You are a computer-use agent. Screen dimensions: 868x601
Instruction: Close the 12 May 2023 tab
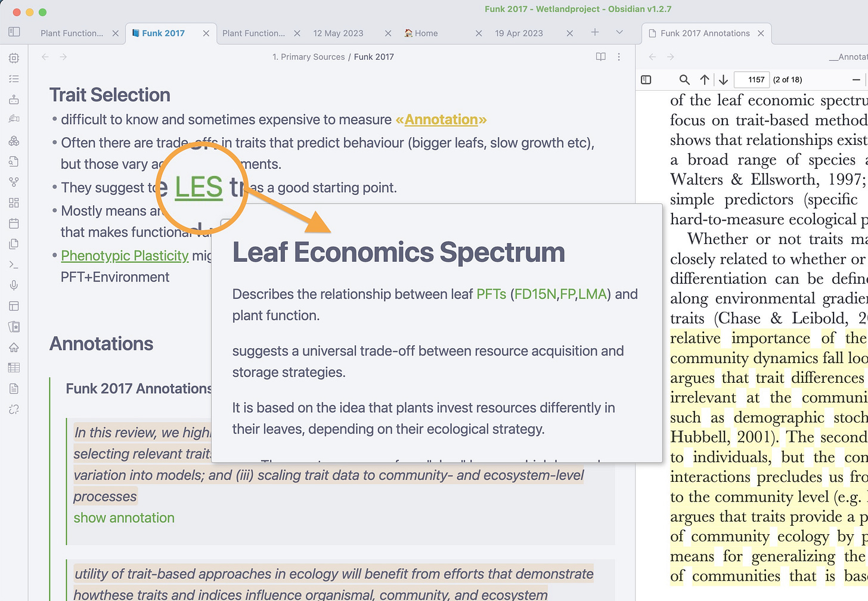click(388, 33)
